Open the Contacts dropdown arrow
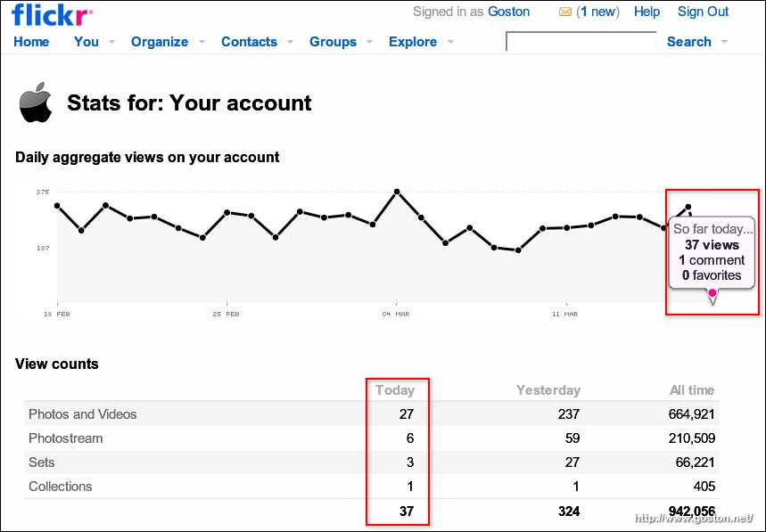Screen dimensions: 766x532 tap(290, 42)
